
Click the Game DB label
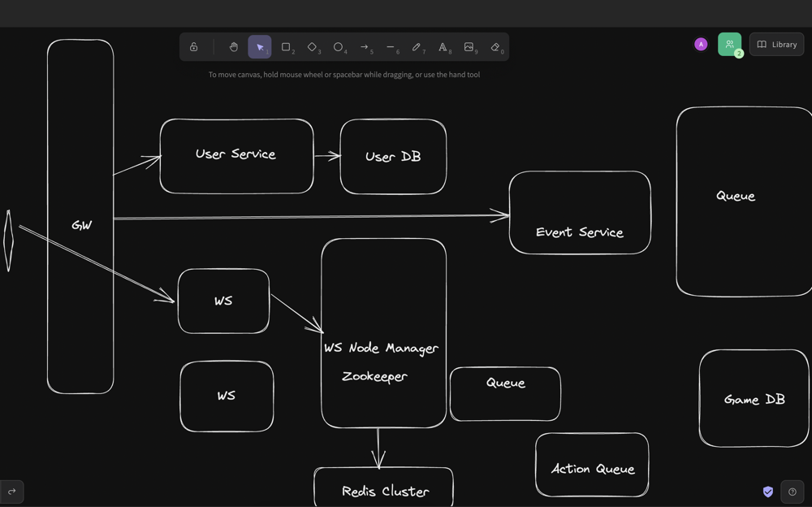pos(754,399)
